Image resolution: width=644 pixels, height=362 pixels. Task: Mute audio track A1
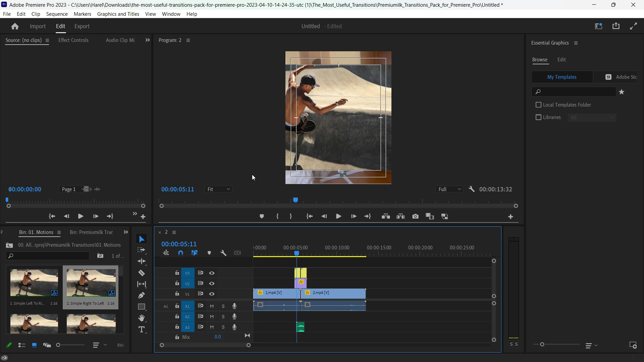[x=212, y=306]
